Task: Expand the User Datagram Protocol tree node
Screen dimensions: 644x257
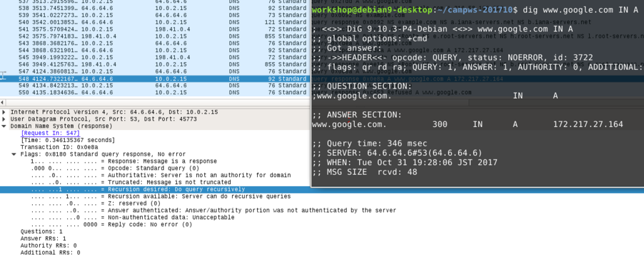Action: click(x=4, y=119)
